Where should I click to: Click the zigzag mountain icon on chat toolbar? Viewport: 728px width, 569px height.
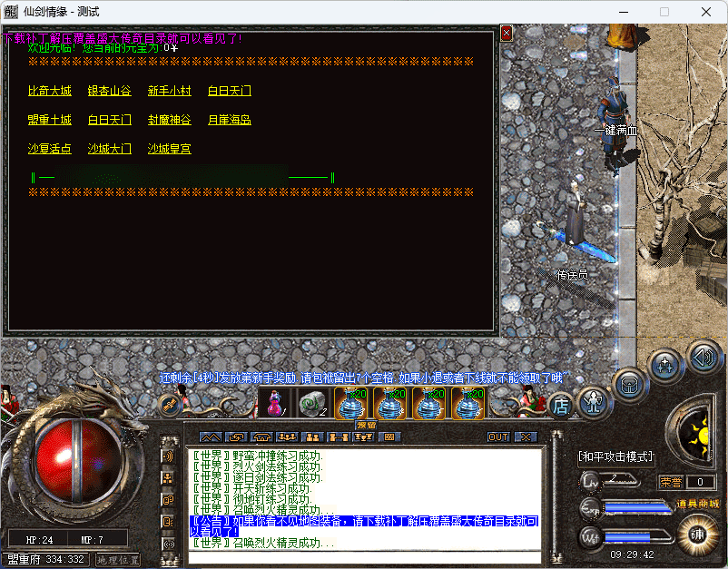(211, 437)
